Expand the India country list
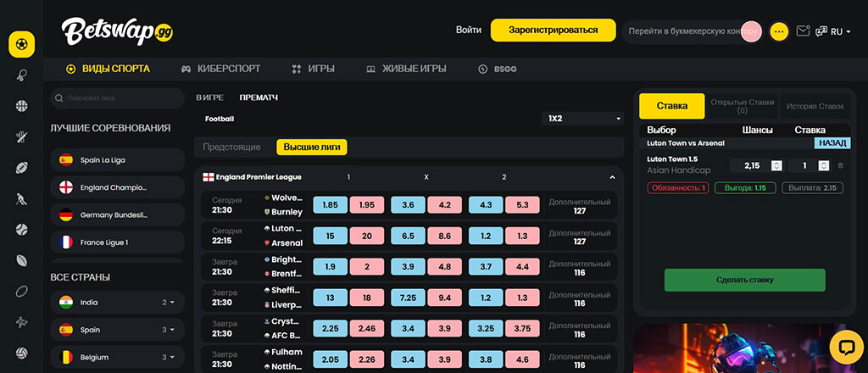 [x=172, y=302]
